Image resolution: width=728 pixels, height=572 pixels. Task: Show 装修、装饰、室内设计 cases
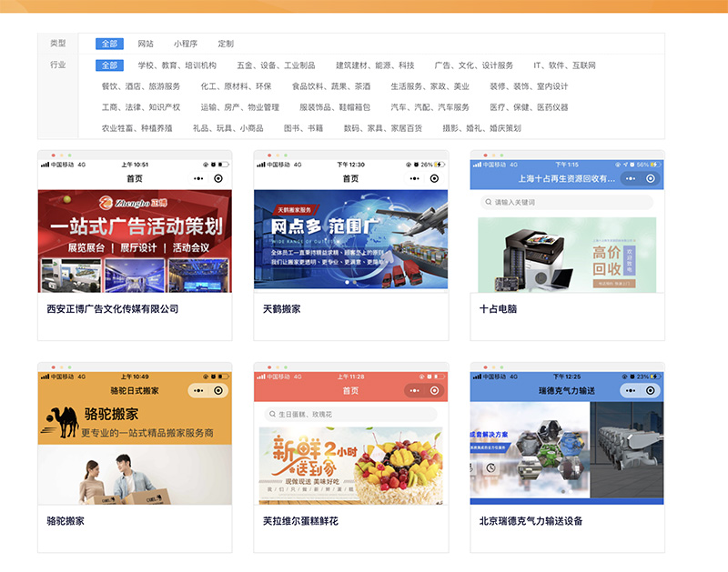tap(529, 86)
